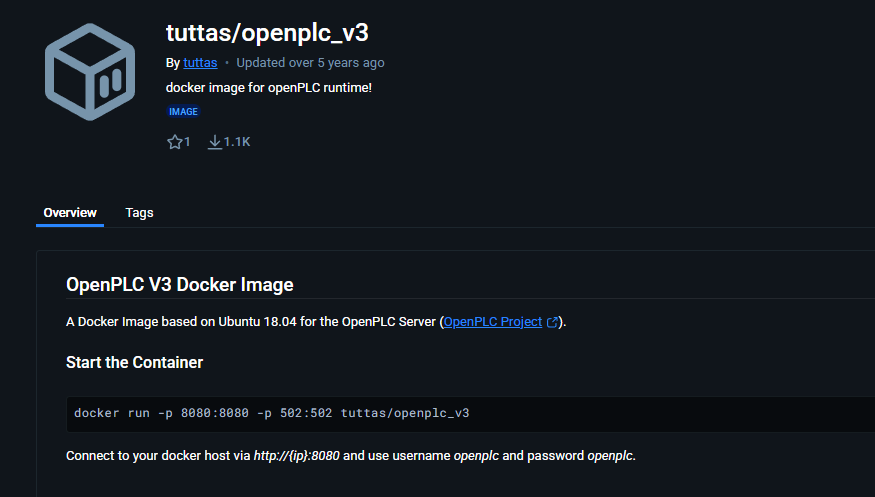The image size is (875, 497).
Task: Click the external link icon after OpenPLC Project
Action: pyautogui.click(x=552, y=322)
